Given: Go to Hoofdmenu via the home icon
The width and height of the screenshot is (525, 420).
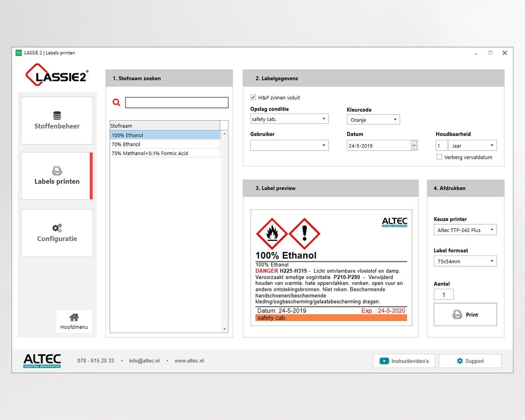Looking at the screenshot, I should pyautogui.click(x=74, y=317).
